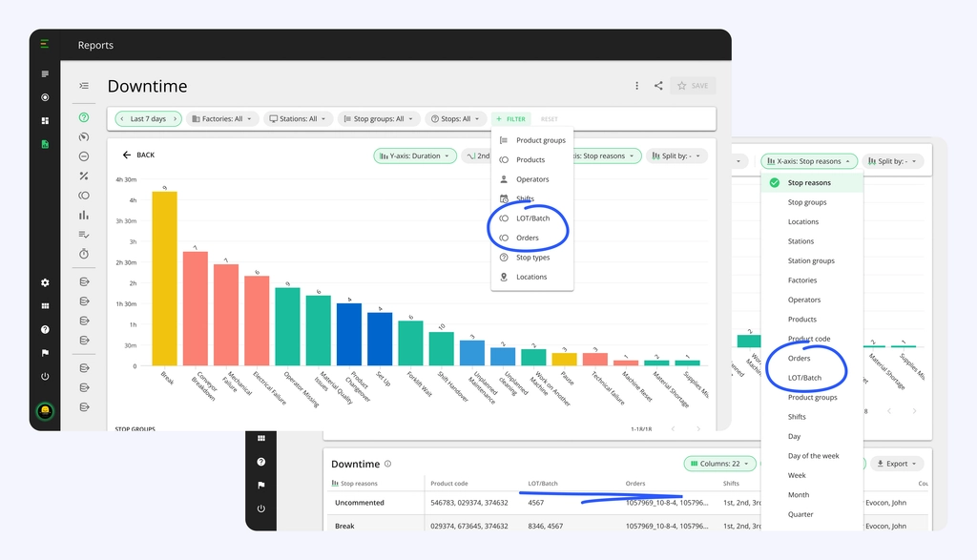Select Month in X-axis list
The width and height of the screenshot is (977, 560).
pyautogui.click(x=812, y=495)
